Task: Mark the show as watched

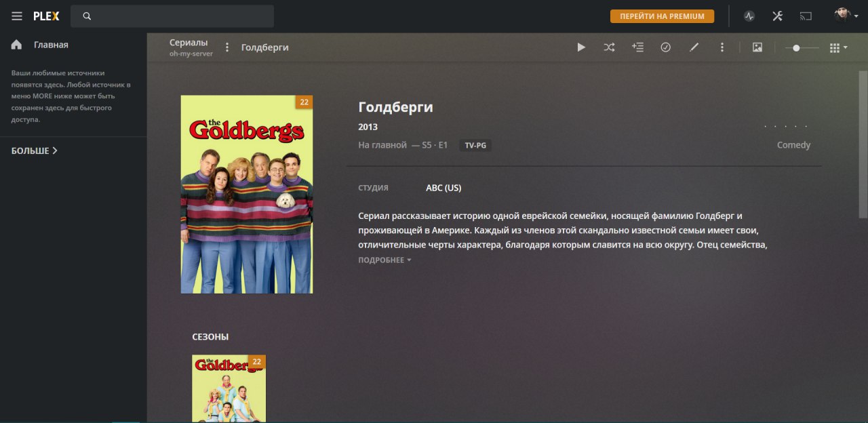Action: click(666, 47)
